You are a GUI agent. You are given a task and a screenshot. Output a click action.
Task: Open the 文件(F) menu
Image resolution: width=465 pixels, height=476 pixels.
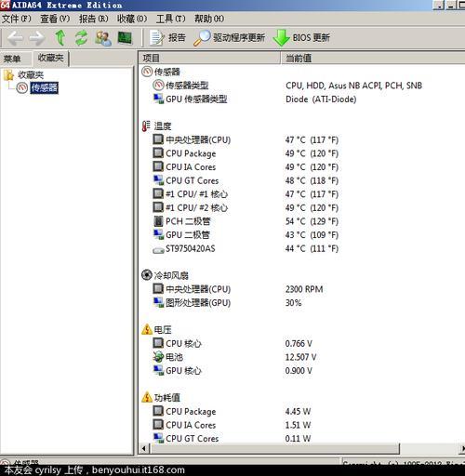click(x=17, y=19)
